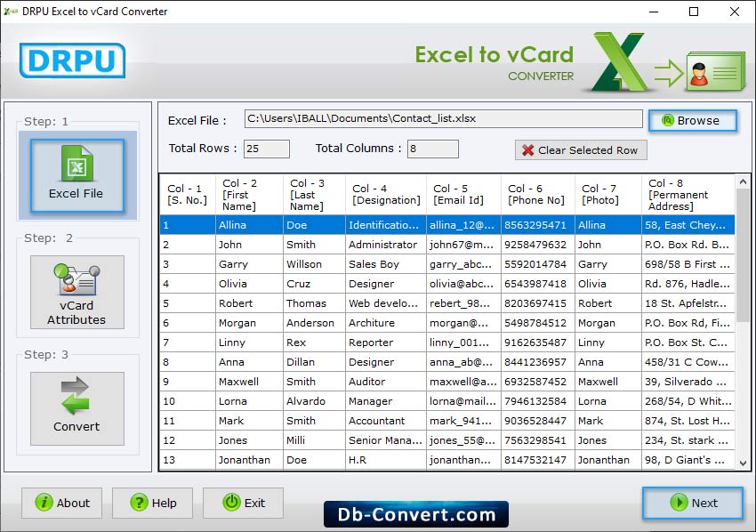The width and height of the screenshot is (756, 532).
Task: Click Clear Selected Row button
Action: (x=581, y=150)
